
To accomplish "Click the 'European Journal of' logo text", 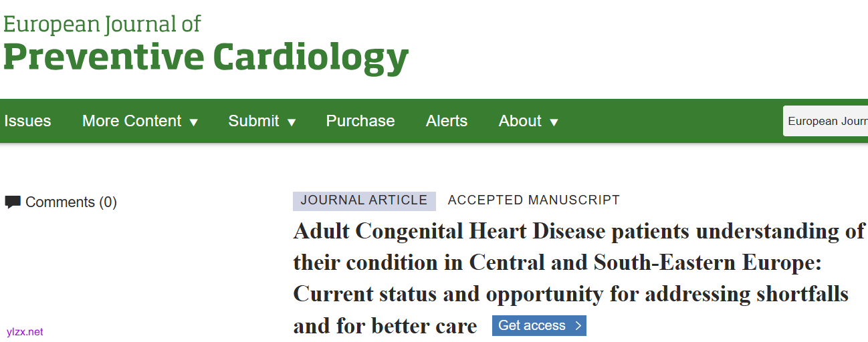I will pyautogui.click(x=102, y=24).
